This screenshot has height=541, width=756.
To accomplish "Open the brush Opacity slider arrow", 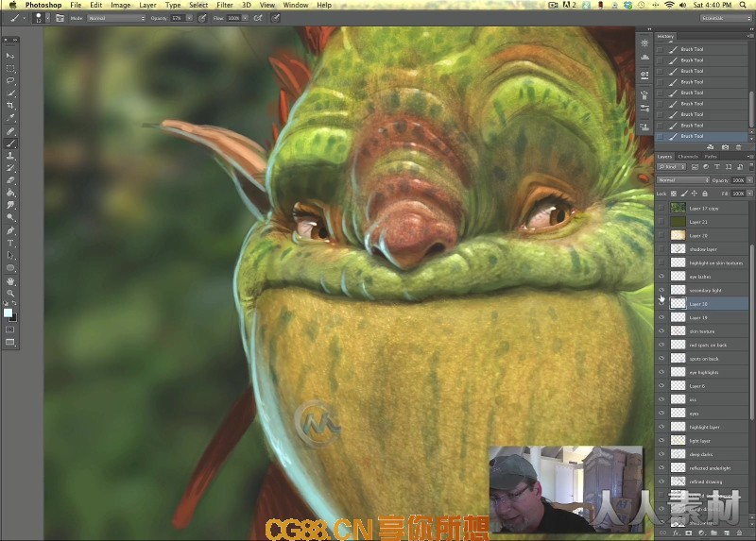I will 189,18.
